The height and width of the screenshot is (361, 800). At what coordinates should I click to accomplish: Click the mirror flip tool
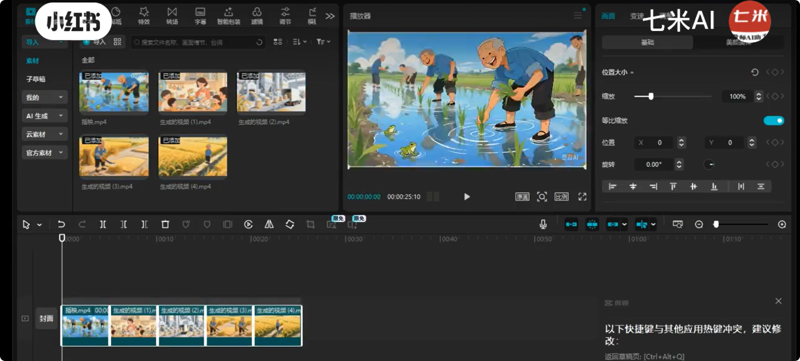click(269, 224)
